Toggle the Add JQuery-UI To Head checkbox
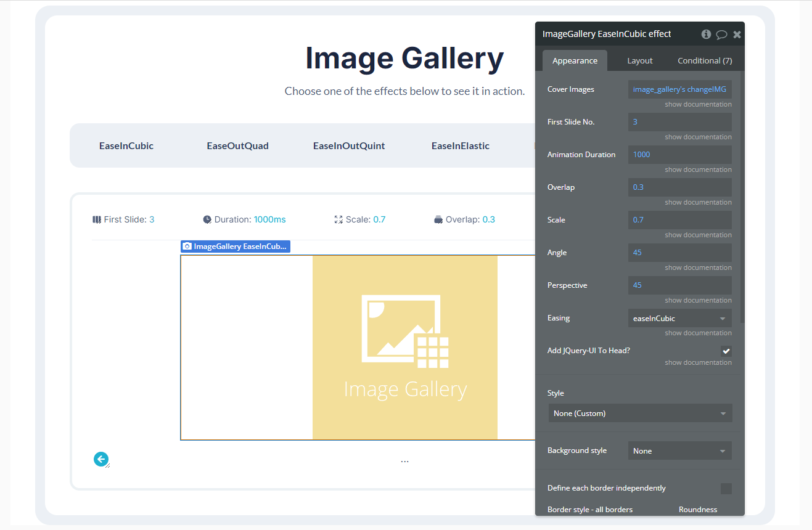812x530 pixels. pos(726,350)
